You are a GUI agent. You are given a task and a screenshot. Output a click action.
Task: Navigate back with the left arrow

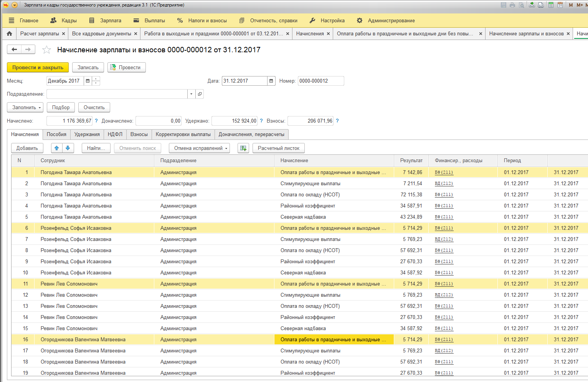[x=14, y=49]
